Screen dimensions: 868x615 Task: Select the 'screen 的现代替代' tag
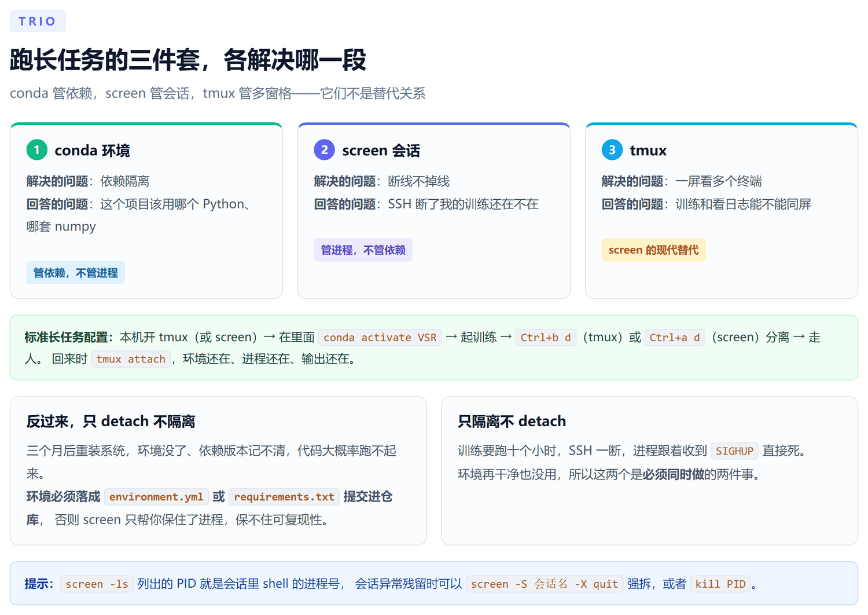(654, 250)
